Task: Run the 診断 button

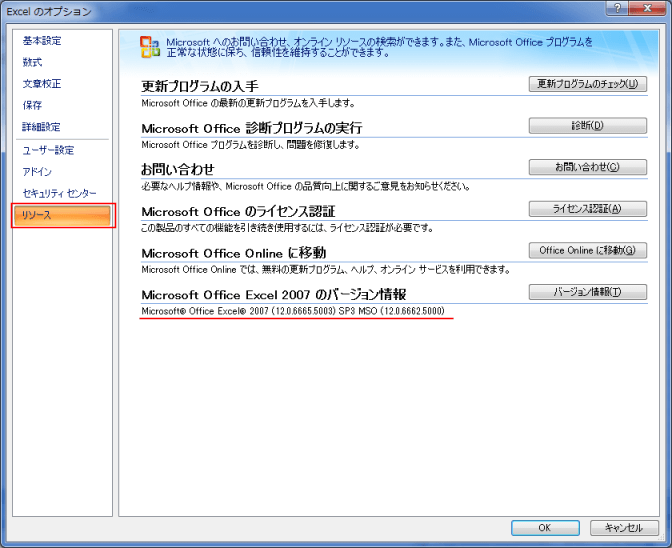Action: point(588,126)
